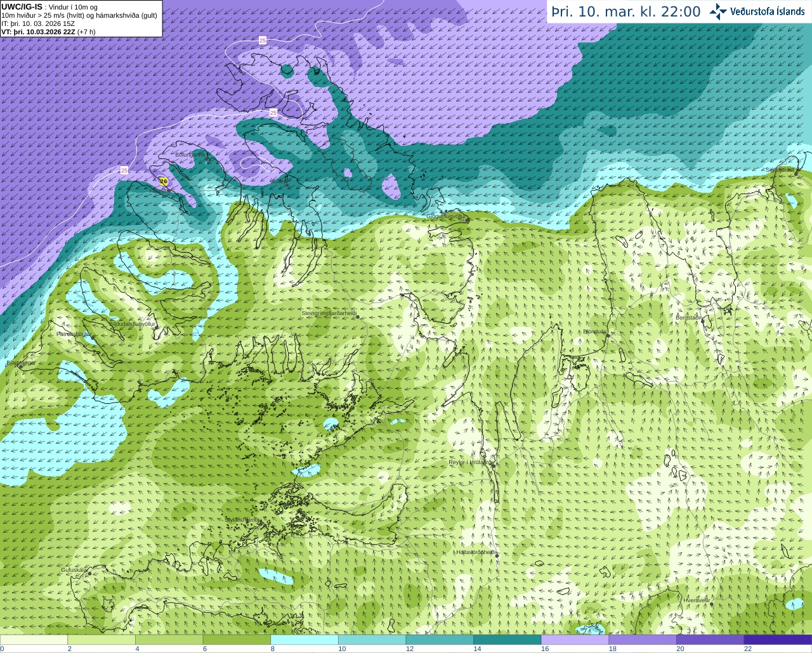Click the Stykkishólmur station label
812x653 pixels.
pos(242,520)
